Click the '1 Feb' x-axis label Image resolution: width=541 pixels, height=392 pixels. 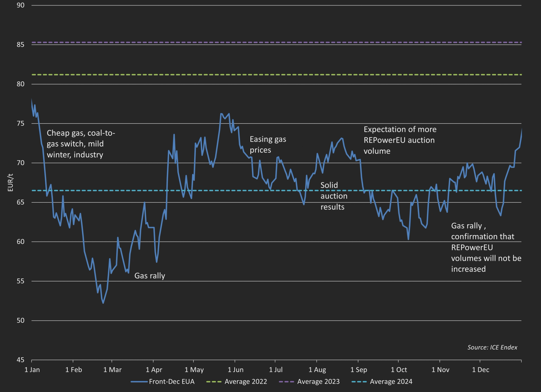tap(74, 370)
